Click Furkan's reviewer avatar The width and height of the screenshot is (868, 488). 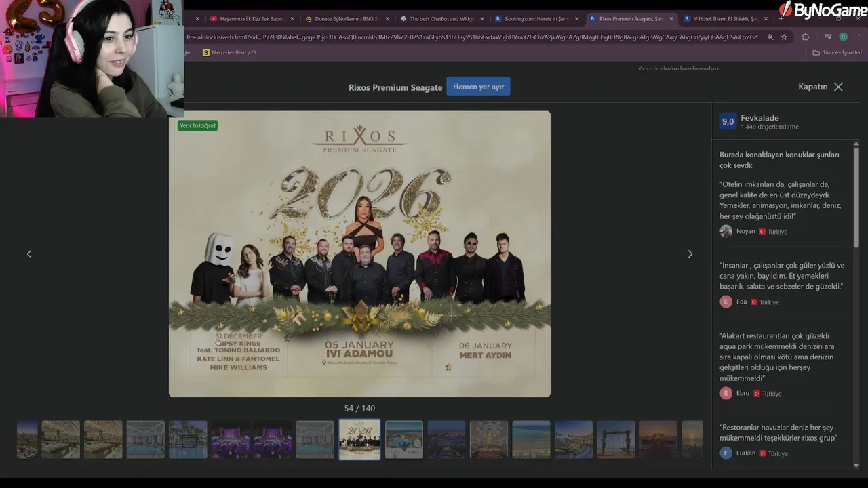coord(726,453)
